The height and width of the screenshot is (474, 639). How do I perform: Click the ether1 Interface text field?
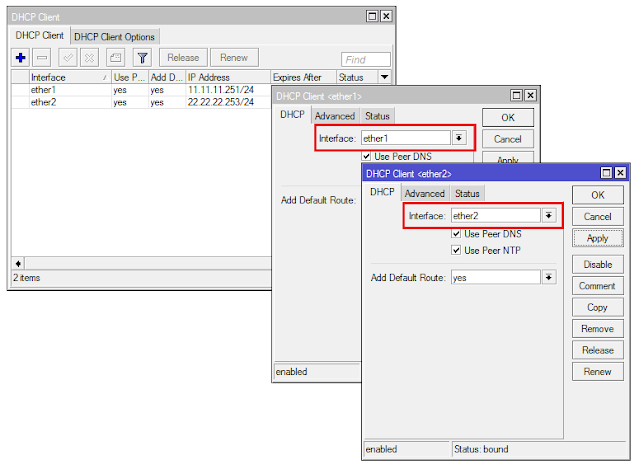[406, 138]
